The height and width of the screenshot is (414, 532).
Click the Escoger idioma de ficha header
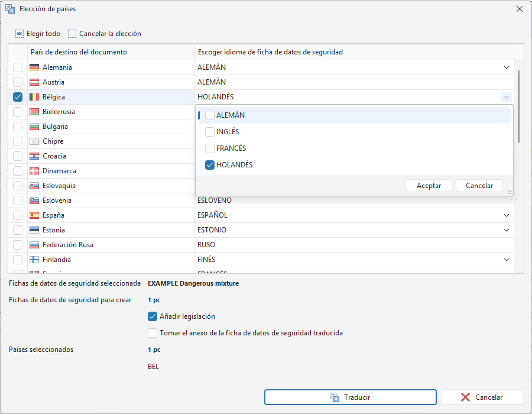click(x=354, y=52)
